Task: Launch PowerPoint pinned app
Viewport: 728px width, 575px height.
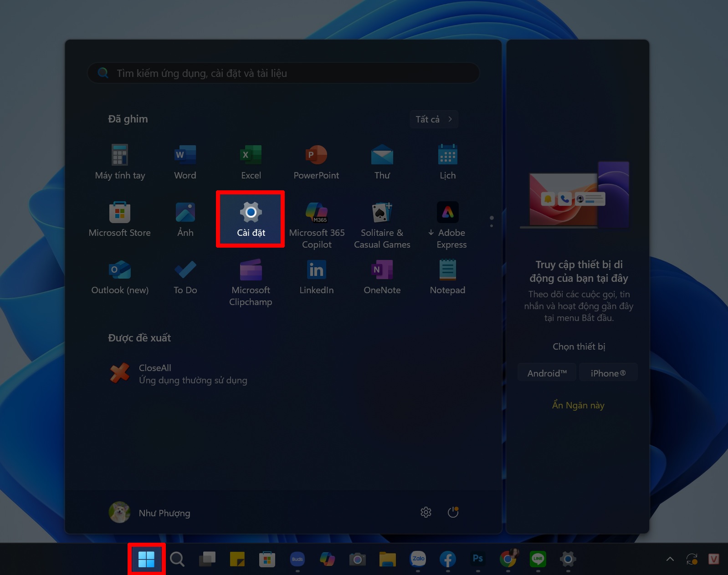Action: pos(316,162)
